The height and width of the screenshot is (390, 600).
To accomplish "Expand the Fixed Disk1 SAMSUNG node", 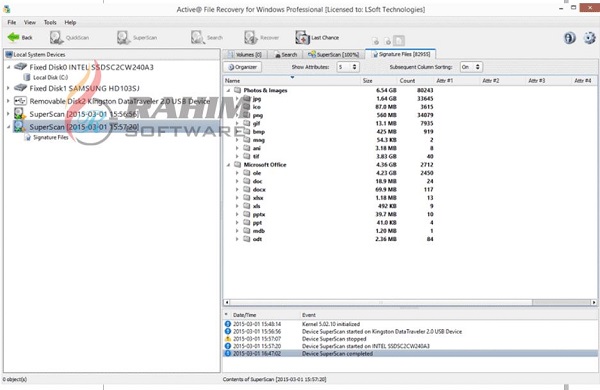I will (8, 88).
